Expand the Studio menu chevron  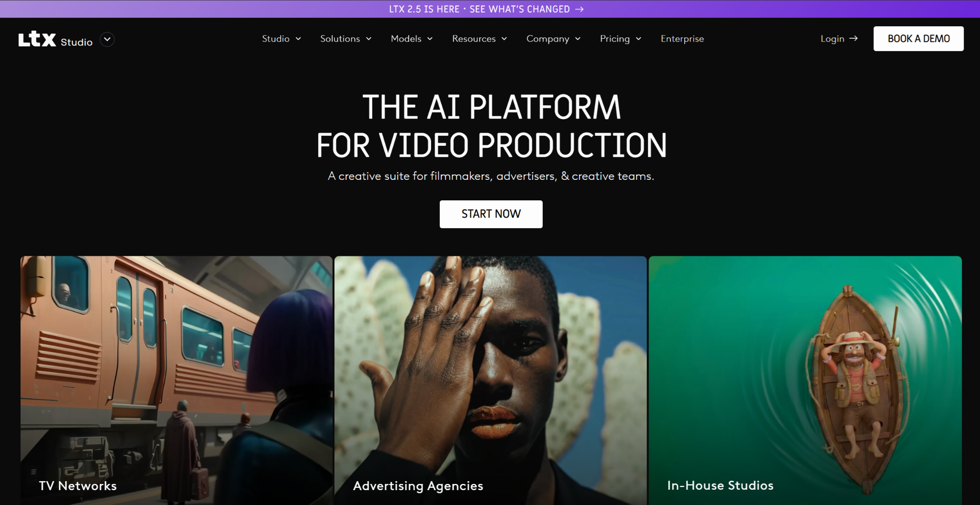(x=298, y=39)
